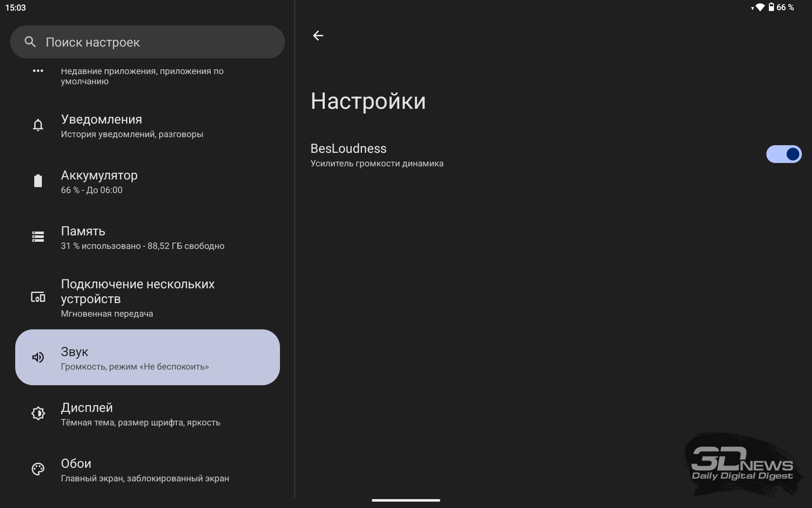Screen dimensions: 812x508
Task: Tap the navigation handle bar at bottom
Action: (x=406, y=500)
